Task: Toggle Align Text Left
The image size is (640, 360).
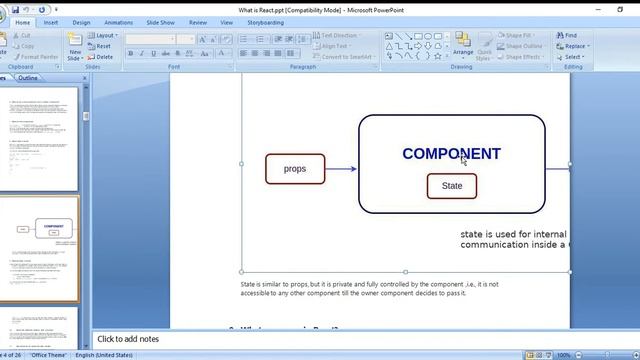Action: [x=244, y=53]
